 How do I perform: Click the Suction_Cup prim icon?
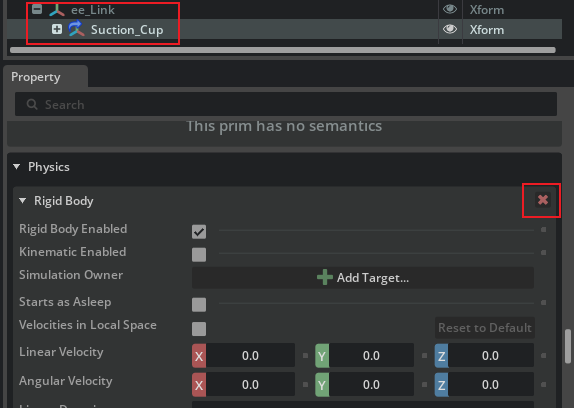click(76, 29)
